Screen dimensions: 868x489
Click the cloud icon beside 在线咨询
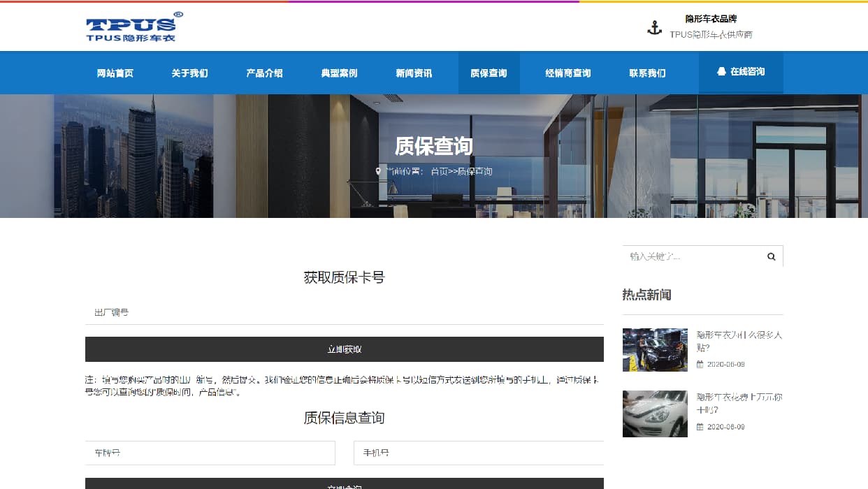[x=721, y=71]
